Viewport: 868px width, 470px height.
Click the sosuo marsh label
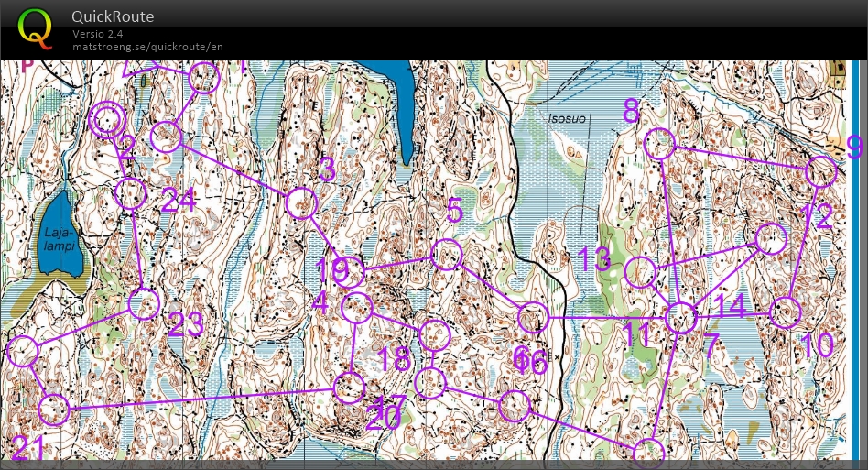click(x=567, y=119)
